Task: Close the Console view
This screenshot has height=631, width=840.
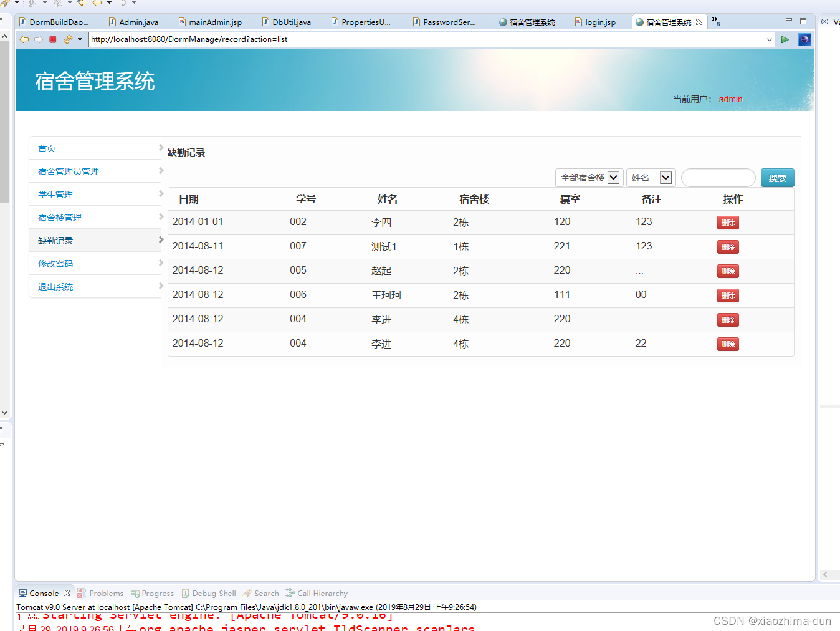Action: [x=67, y=593]
